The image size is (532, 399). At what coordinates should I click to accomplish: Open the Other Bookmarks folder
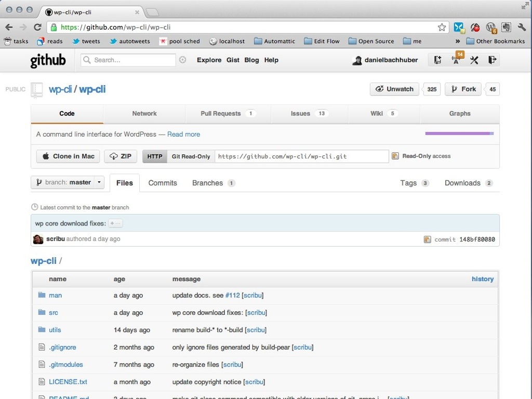495,41
